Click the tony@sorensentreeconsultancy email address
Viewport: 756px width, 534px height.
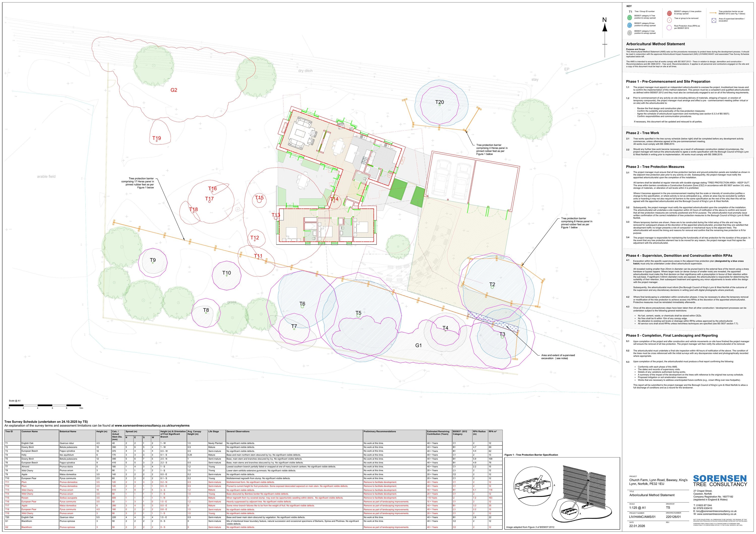(x=716, y=511)
